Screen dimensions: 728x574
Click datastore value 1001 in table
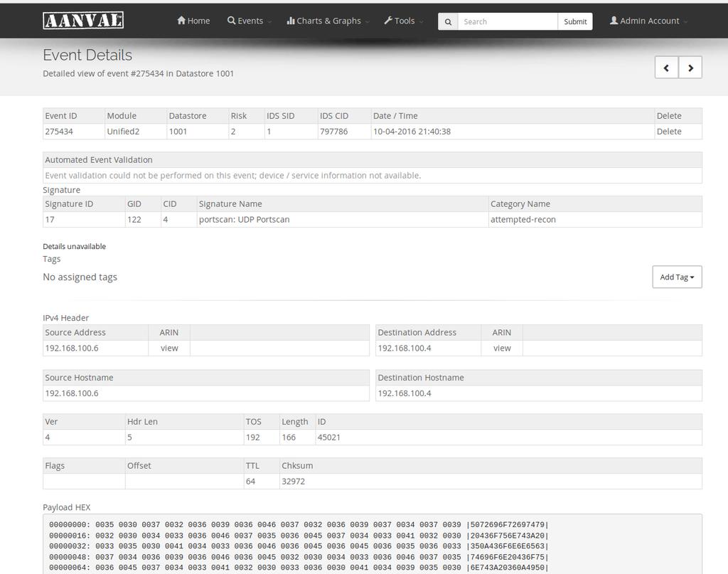[178, 132]
